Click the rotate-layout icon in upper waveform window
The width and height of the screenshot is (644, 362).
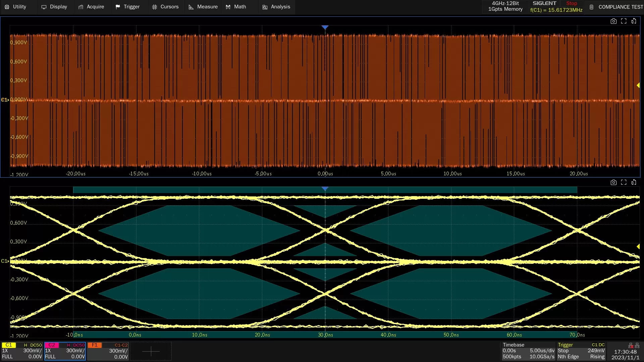click(x=634, y=21)
